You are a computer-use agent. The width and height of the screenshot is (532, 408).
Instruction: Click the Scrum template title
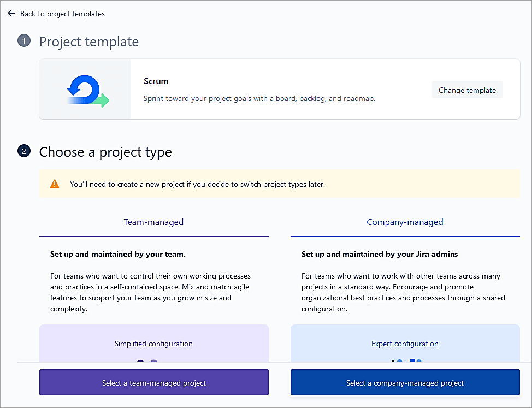point(156,81)
